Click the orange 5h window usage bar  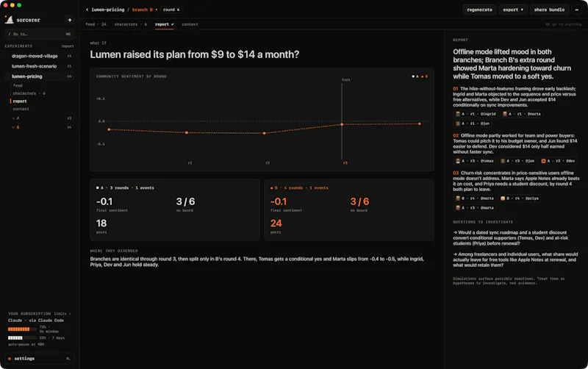(x=22, y=329)
